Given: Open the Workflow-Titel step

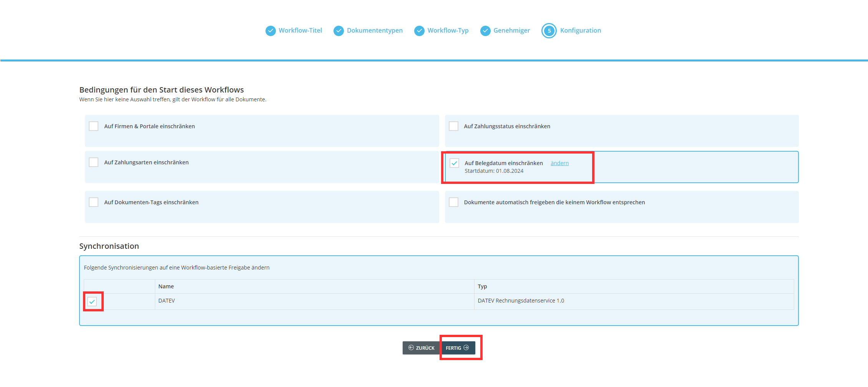Looking at the screenshot, I should [x=300, y=30].
